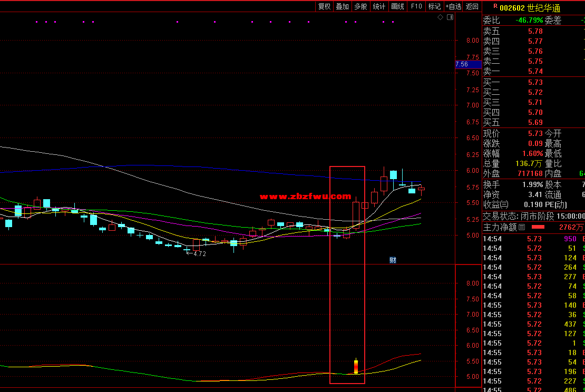Click the red R margin icon
The image size is (585, 392).
pyautogui.click(x=495, y=6)
